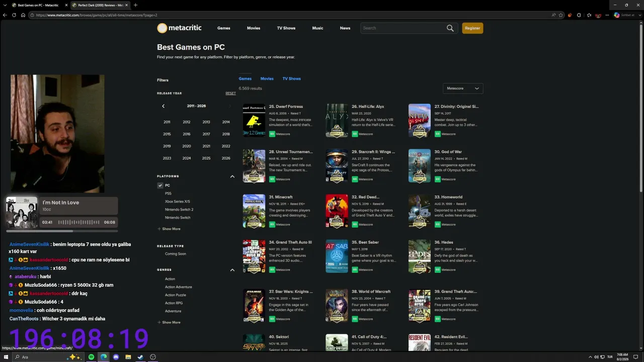
Task: Open the Windows Start menu
Action: tap(6, 357)
